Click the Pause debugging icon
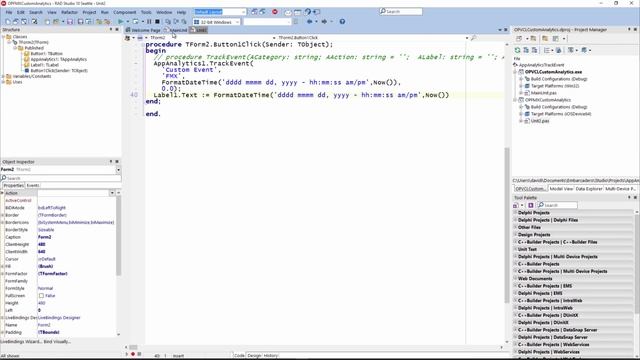This screenshot has width=640, height=360. tap(149, 22)
